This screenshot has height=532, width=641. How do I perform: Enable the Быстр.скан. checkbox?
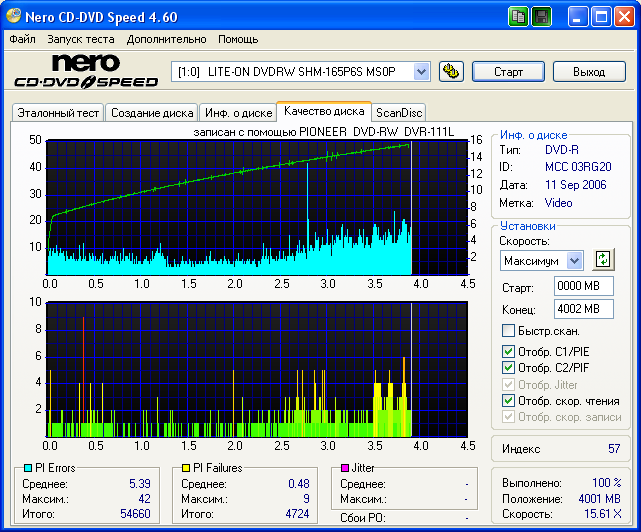[x=508, y=331]
